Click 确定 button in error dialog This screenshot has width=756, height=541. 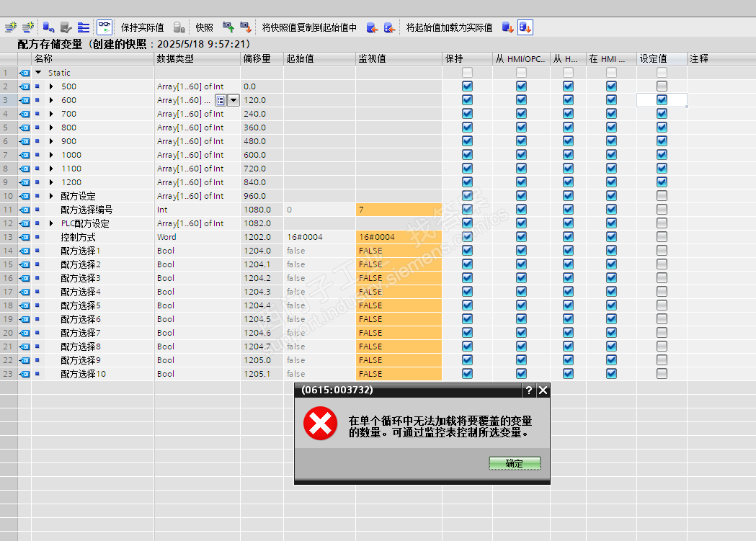[515, 463]
